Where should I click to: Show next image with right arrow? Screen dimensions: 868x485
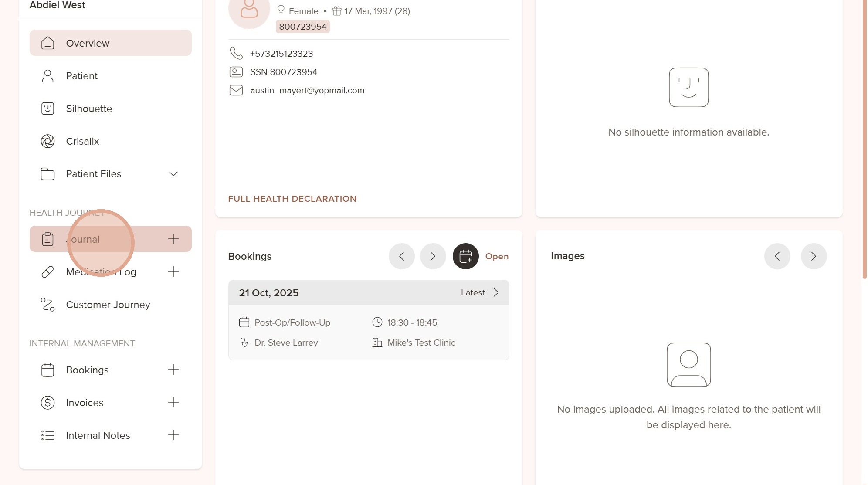click(x=814, y=256)
